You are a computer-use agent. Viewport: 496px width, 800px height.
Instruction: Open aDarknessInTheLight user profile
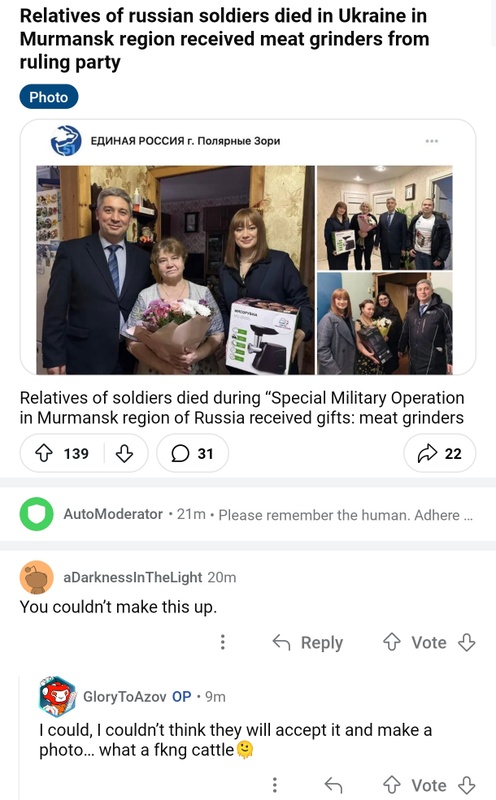tap(133, 578)
